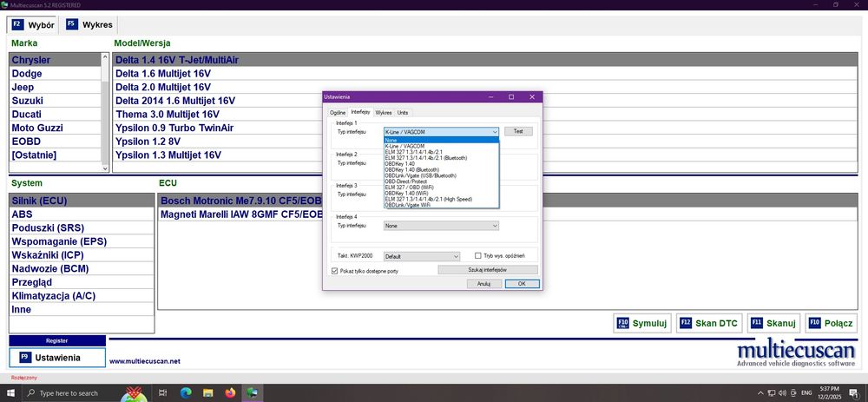This screenshot has height=402, width=868.
Task: Toggle the Tryb wys. opóźnień checkbox
Action: [x=478, y=256]
